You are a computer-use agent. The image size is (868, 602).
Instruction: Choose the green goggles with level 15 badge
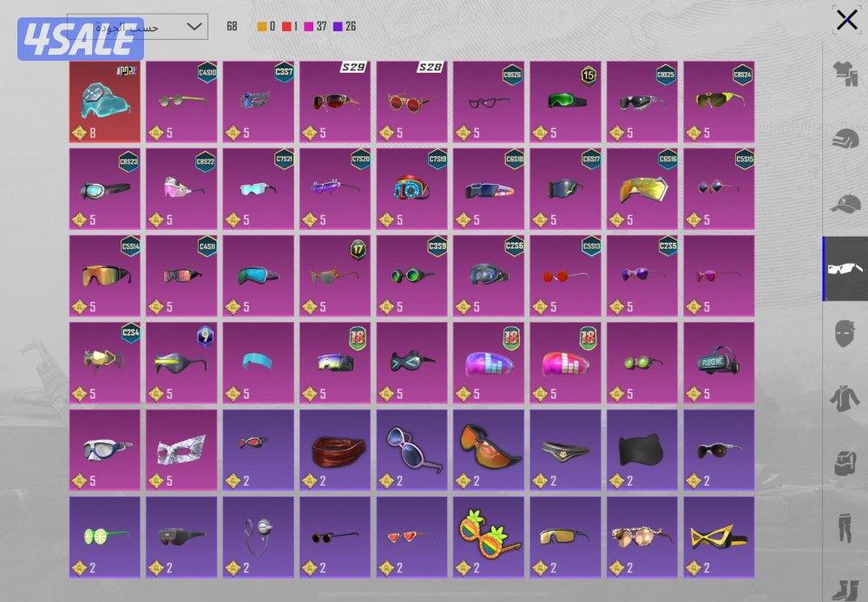pos(564,101)
